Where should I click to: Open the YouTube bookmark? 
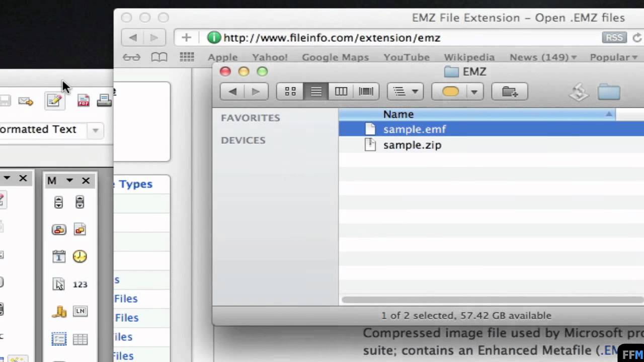pyautogui.click(x=407, y=57)
